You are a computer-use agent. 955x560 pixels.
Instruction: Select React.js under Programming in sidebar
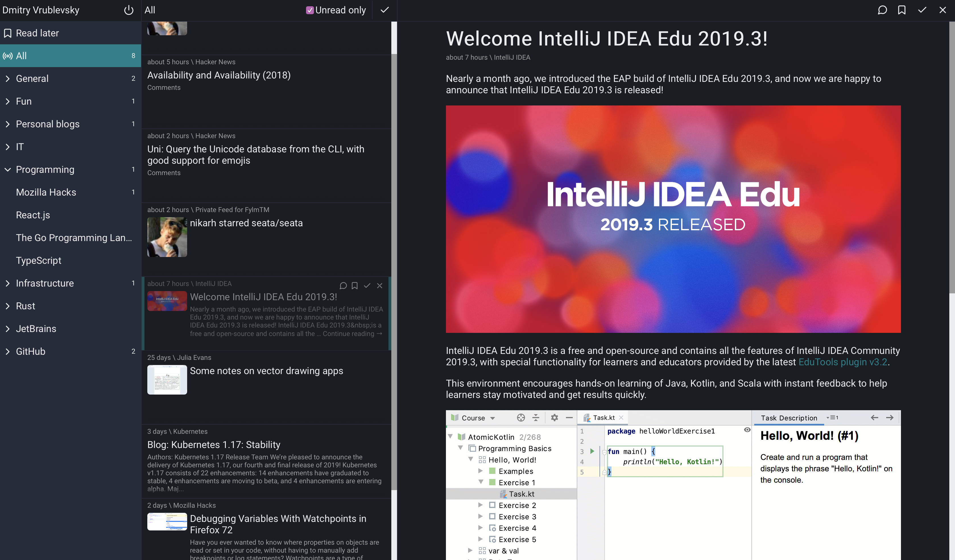33,215
